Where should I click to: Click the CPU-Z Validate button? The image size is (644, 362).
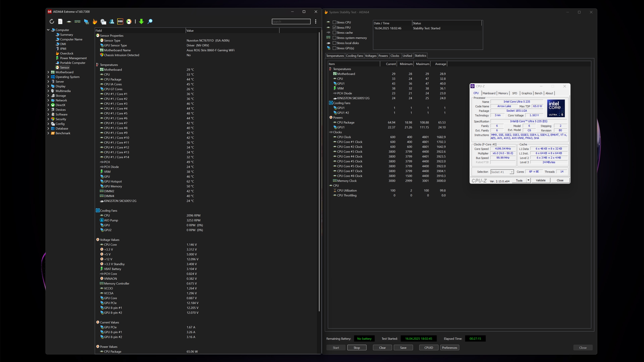click(x=541, y=180)
